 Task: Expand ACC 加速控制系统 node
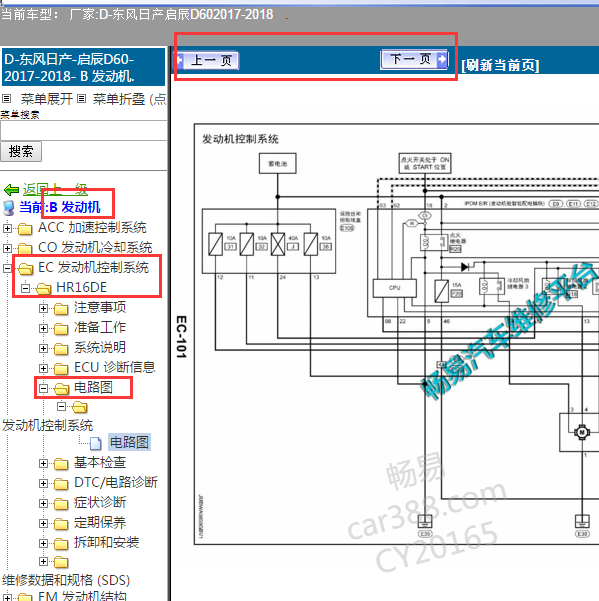click(7, 228)
